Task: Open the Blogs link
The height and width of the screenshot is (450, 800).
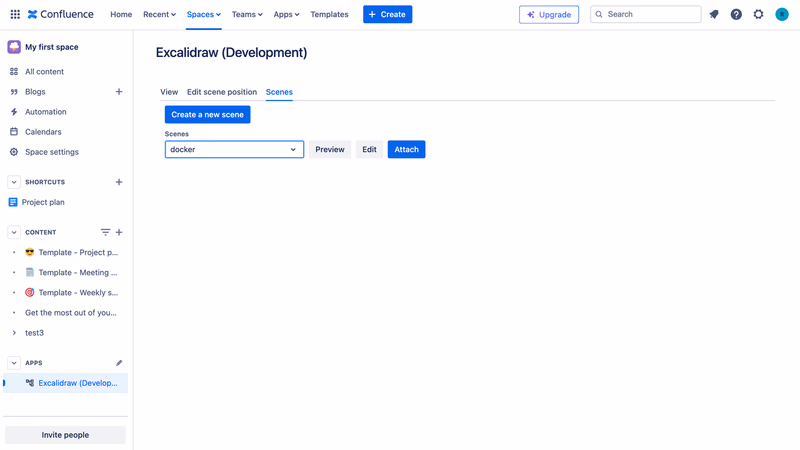Action: [x=35, y=92]
